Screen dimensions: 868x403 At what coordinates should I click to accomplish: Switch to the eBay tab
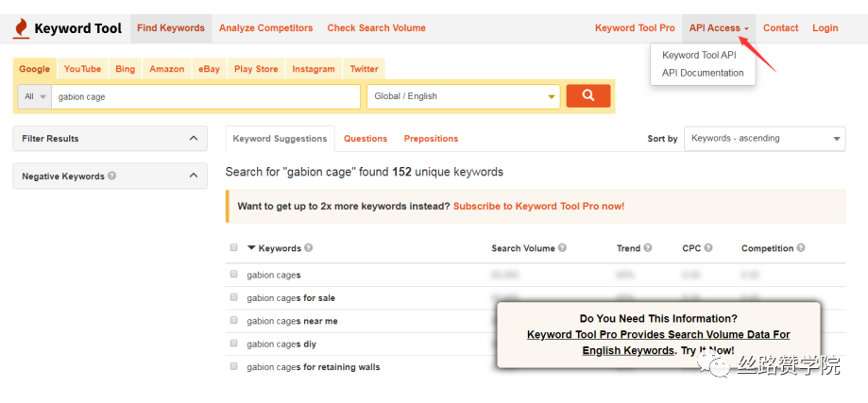[x=210, y=69]
